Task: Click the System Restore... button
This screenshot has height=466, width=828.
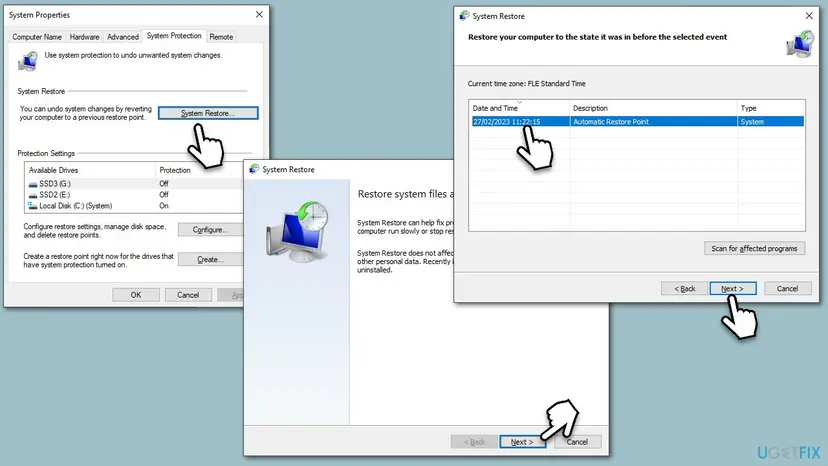Action: 208,113
